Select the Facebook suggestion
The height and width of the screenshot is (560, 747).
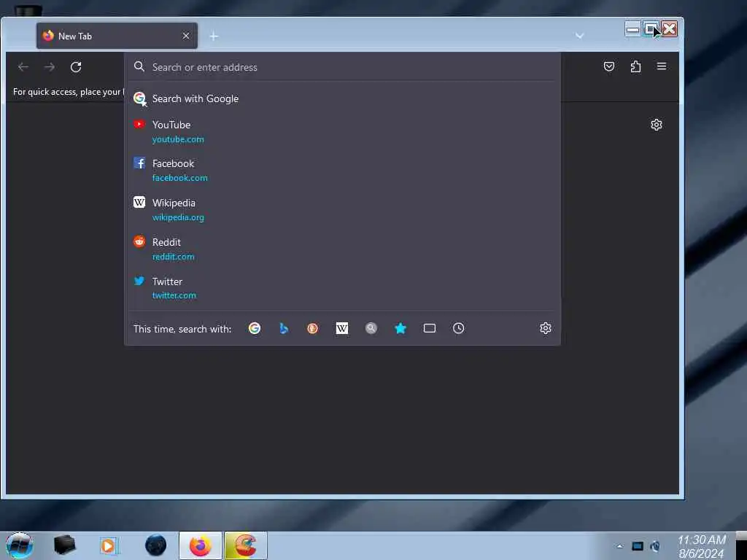click(342, 170)
